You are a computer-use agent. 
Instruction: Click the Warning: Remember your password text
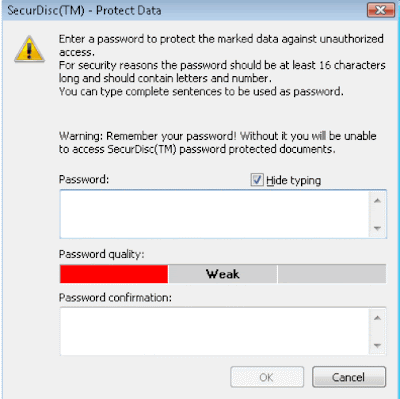pos(217,143)
